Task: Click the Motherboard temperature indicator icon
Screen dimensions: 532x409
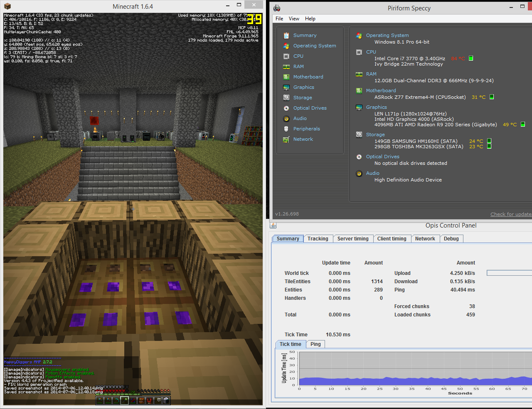Action: (x=492, y=97)
